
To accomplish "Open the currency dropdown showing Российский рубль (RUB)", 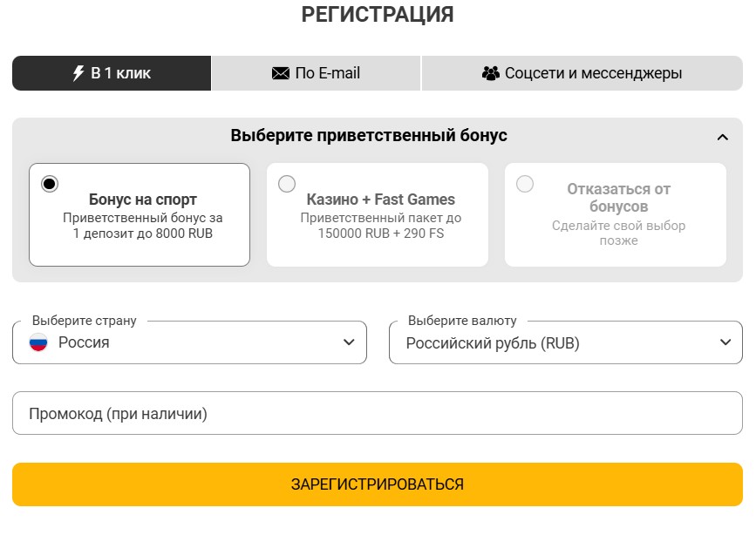I will [565, 343].
